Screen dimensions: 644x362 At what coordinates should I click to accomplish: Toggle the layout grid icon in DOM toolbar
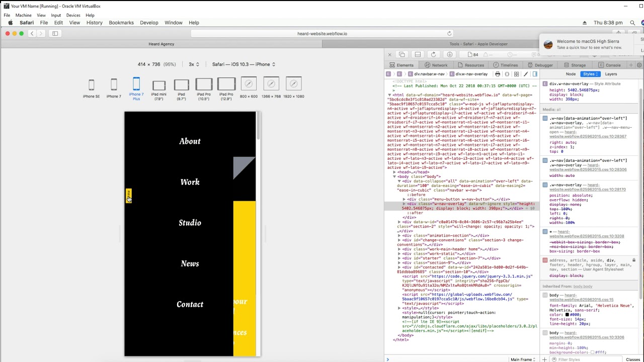tap(516, 74)
